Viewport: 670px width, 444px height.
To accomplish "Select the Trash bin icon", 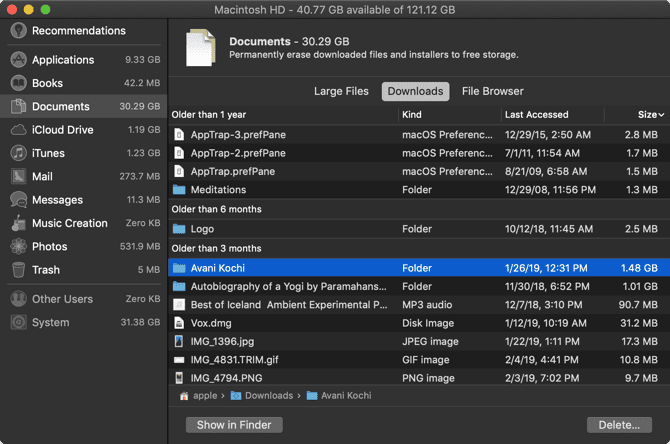I will (x=18, y=270).
